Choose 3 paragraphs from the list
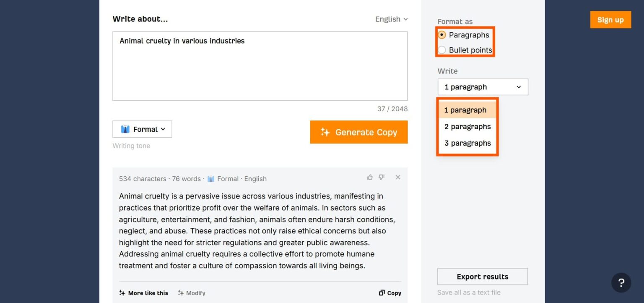The image size is (644, 303). point(467,143)
